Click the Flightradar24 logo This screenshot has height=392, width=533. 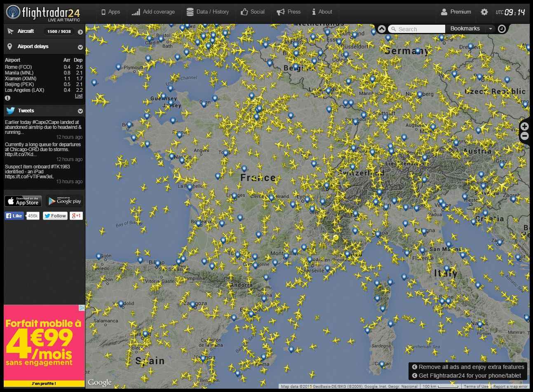43,13
